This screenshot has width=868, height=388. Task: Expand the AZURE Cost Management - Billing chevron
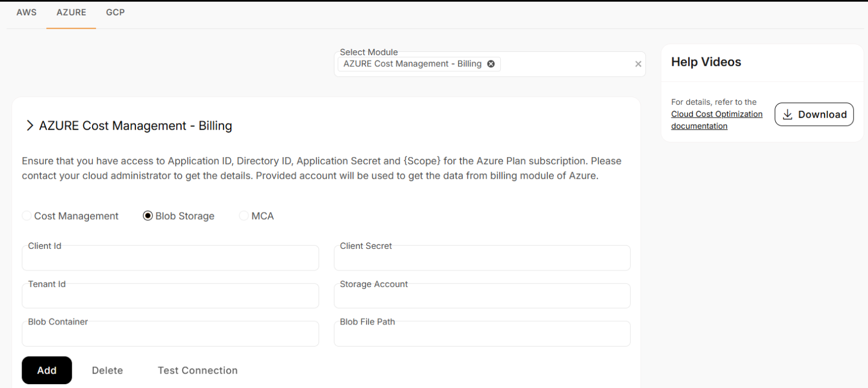pyautogui.click(x=29, y=126)
